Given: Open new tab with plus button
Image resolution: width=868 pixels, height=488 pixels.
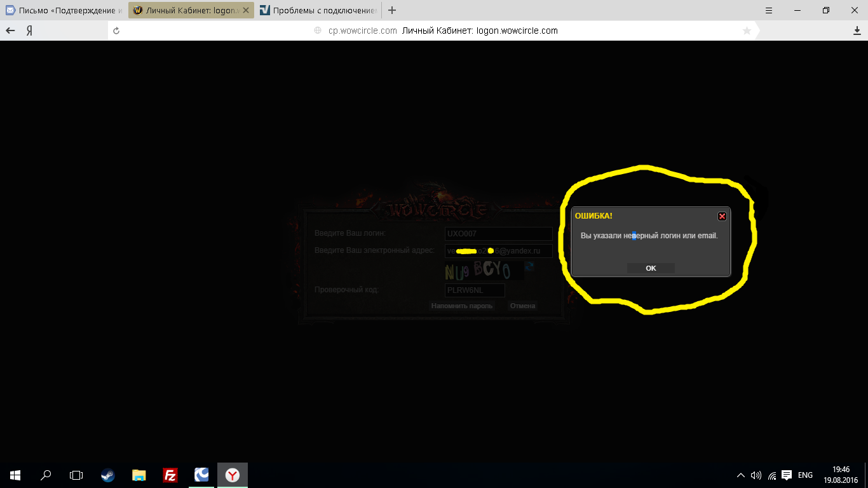Looking at the screenshot, I should [392, 10].
